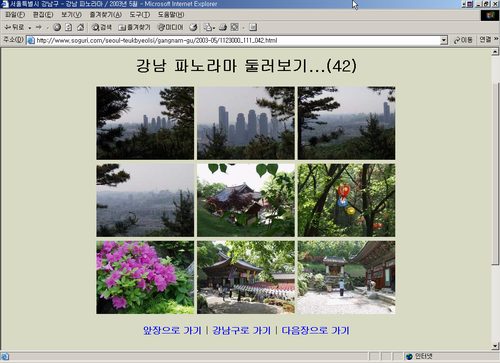
Task: Open the 편집(E) menu
Action: click(x=43, y=15)
